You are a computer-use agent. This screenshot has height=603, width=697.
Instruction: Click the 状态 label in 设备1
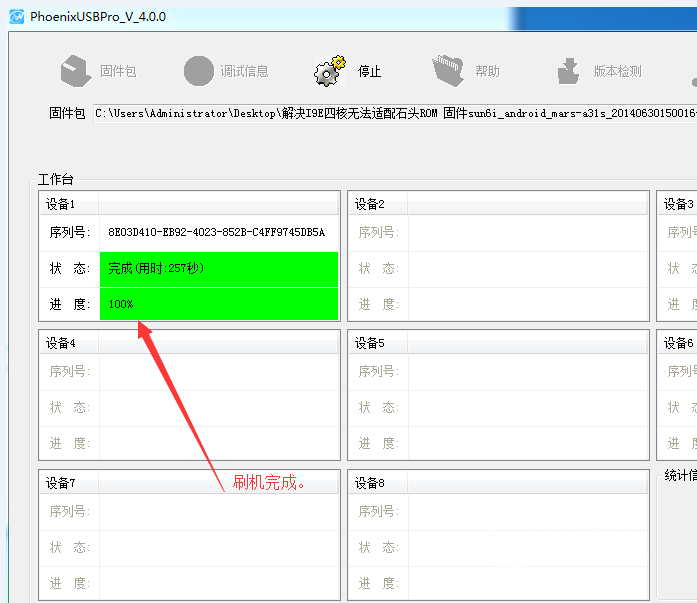(x=70, y=268)
